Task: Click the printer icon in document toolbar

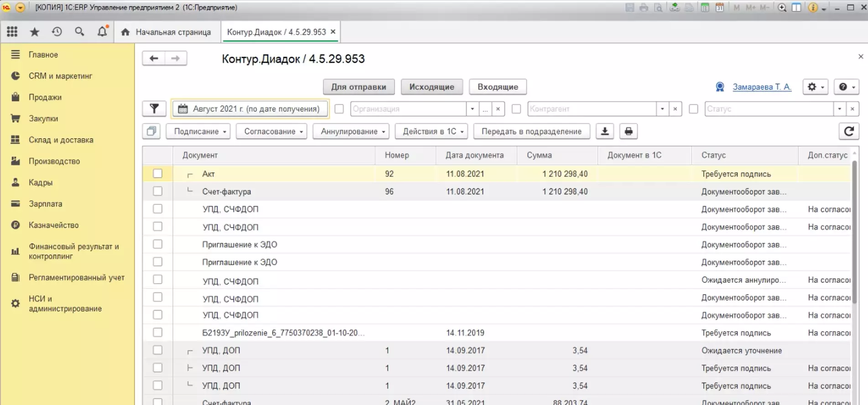Action: [x=629, y=131]
